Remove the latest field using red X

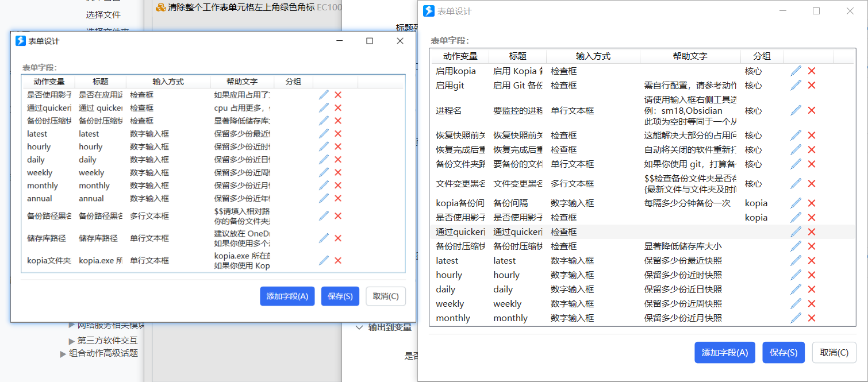coord(811,260)
